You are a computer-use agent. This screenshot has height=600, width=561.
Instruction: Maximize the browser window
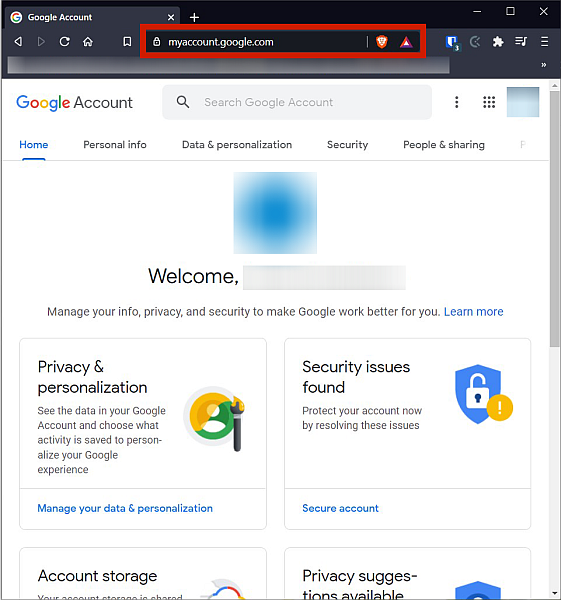[x=510, y=11]
